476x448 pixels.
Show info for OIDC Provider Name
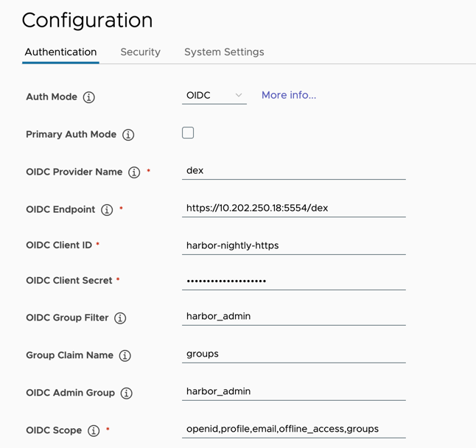134,172
